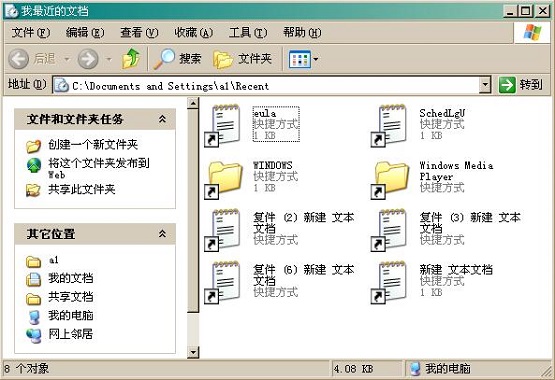Click the eula file name label
This screenshot has width=555, height=380.
pyautogui.click(x=265, y=113)
